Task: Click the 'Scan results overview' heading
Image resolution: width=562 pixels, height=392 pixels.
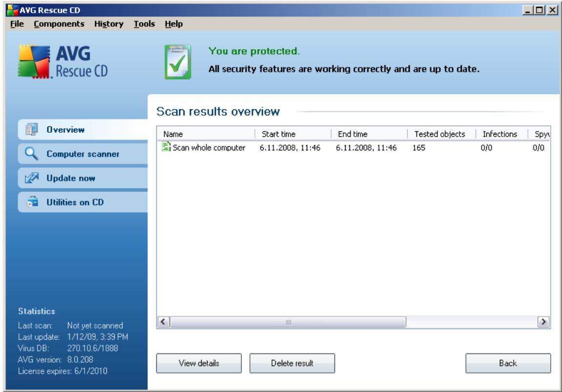Action: (218, 111)
